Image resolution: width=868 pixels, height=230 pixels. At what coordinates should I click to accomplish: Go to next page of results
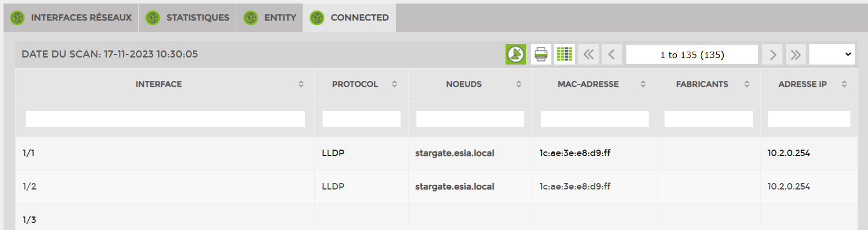772,55
